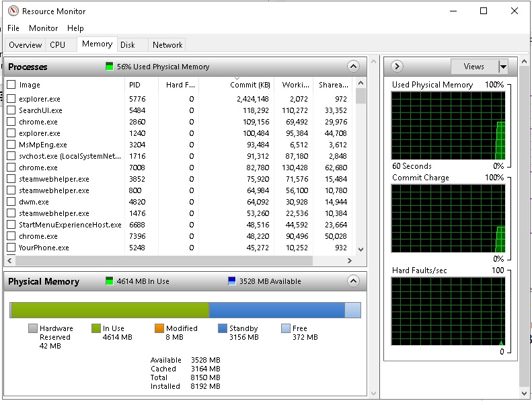Screen dimensions: 532x401
Task: Select the Memory tab
Action: coord(97,44)
